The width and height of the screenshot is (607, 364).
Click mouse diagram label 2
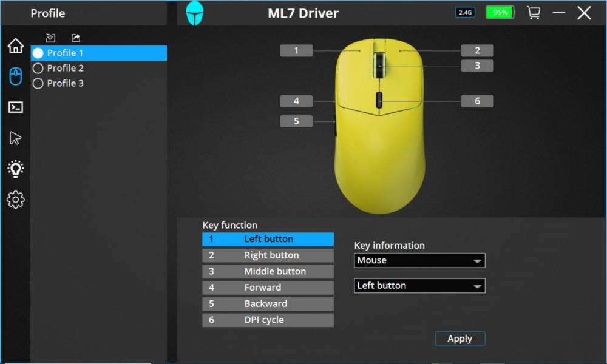pyautogui.click(x=477, y=50)
